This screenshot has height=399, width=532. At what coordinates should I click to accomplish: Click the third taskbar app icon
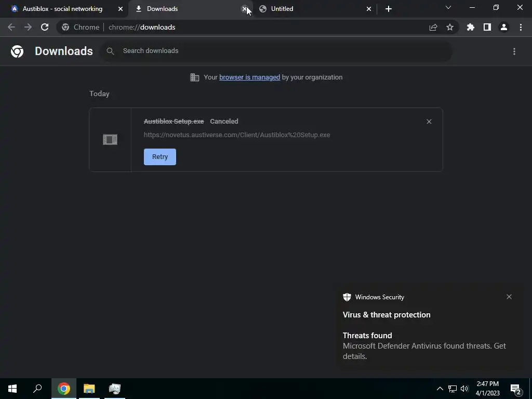(x=115, y=389)
